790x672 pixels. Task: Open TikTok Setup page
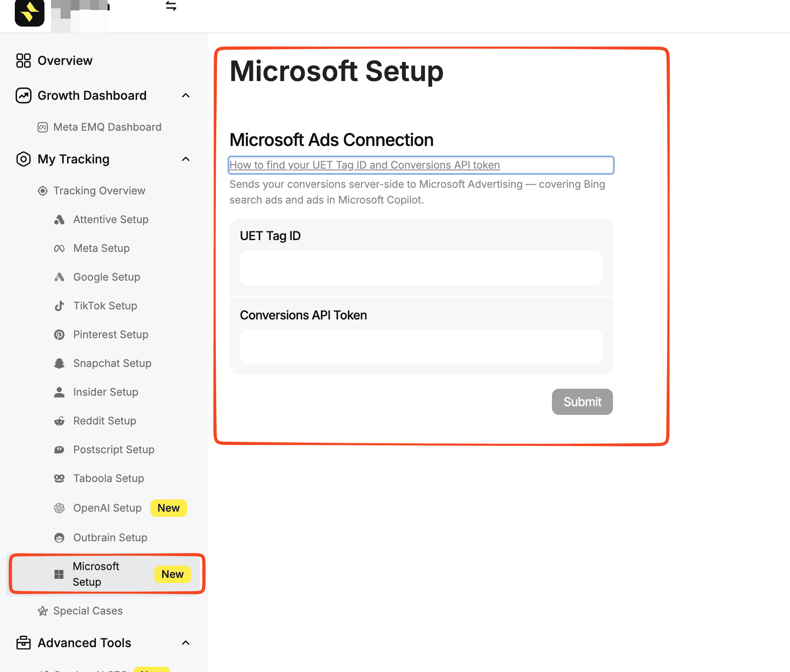coord(105,306)
